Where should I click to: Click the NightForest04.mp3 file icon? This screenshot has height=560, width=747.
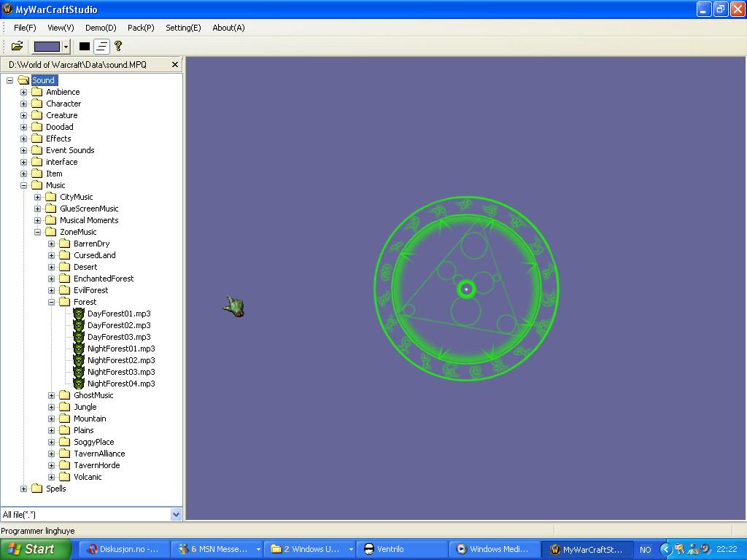(x=79, y=384)
